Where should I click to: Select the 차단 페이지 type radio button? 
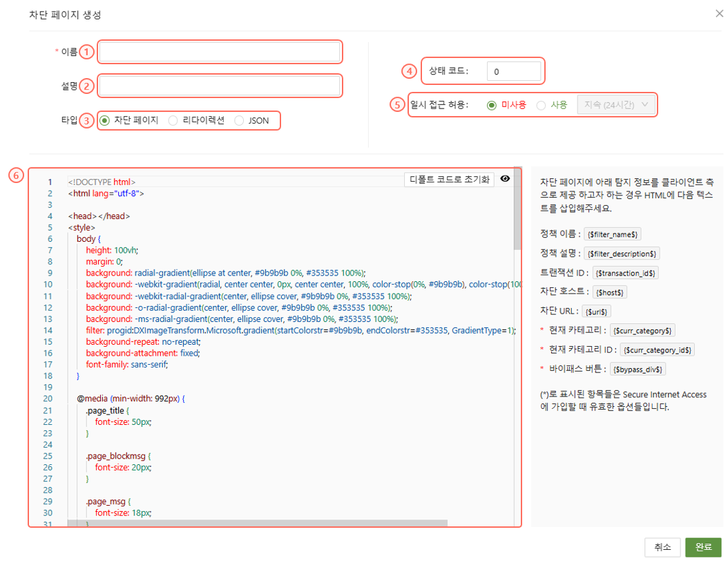(105, 120)
